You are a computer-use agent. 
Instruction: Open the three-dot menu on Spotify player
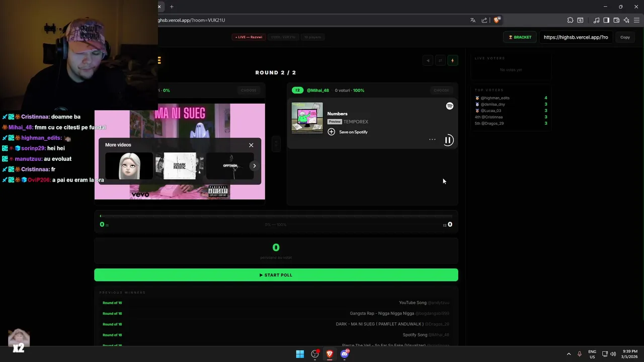coord(432,140)
